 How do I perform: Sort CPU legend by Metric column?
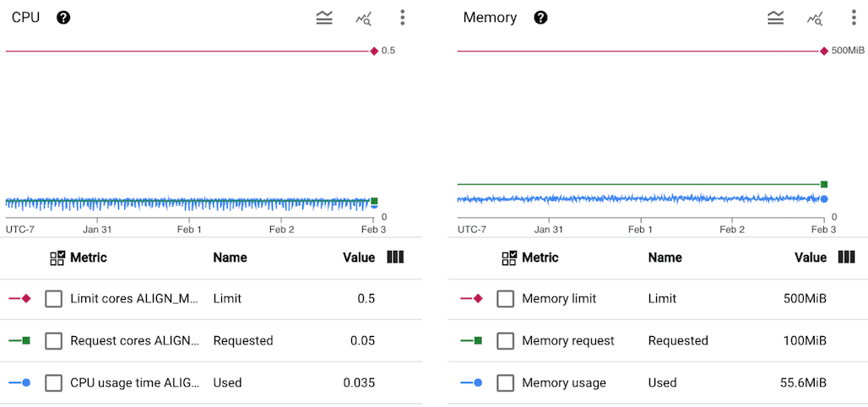coord(89,258)
